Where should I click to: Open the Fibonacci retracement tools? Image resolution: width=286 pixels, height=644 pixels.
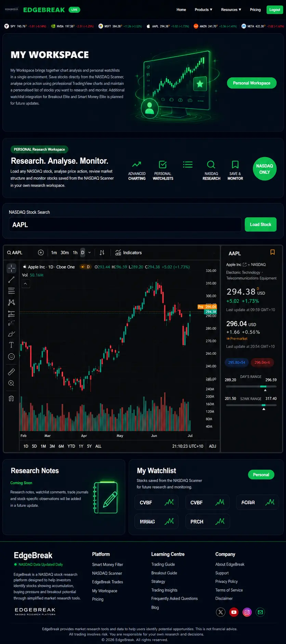pos(11,291)
